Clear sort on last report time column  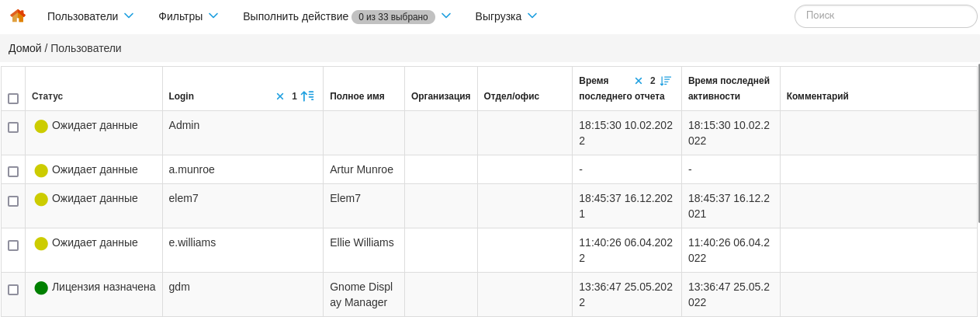point(639,81)
